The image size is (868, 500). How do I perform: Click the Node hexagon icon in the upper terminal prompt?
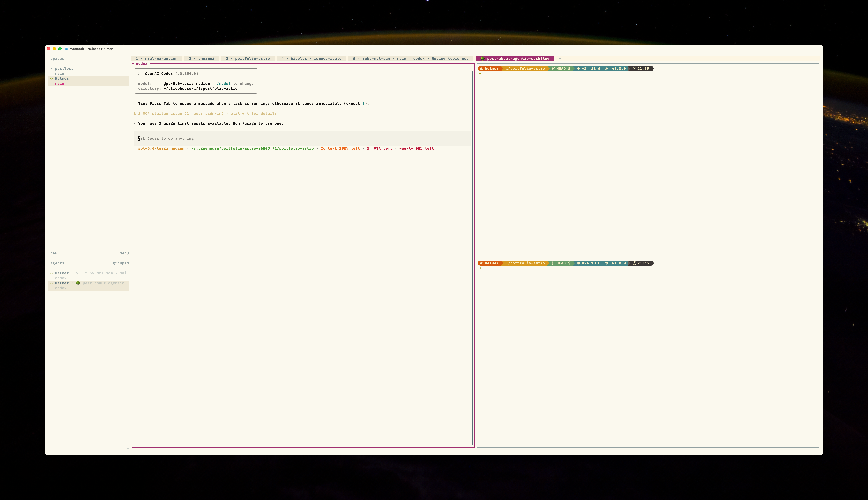pyautogui.click(x=579, y=69)
